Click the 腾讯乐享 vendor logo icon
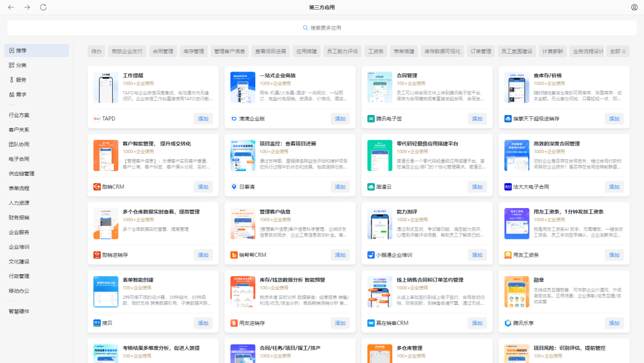The height and width of the screenshot is (363, 644). coord(508,323)
